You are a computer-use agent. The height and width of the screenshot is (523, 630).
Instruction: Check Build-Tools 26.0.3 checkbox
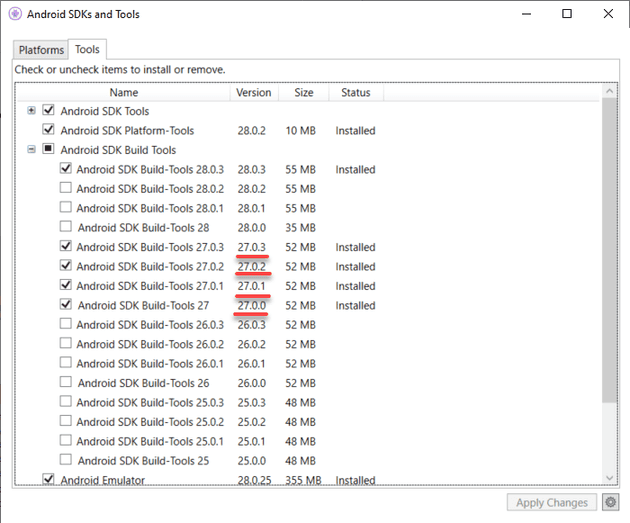[65, 323]
